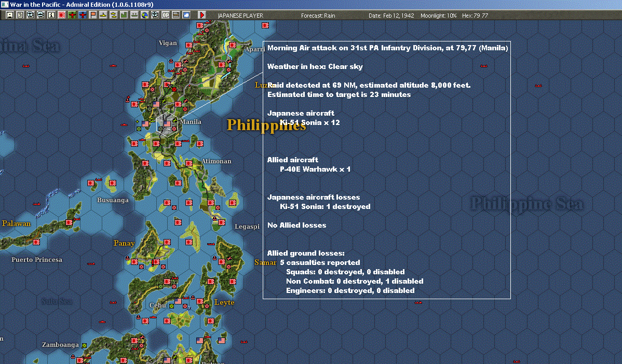Click the Leyte island label
The width and height of the screenshot is (622, 364).
click(x=224, y=302)
